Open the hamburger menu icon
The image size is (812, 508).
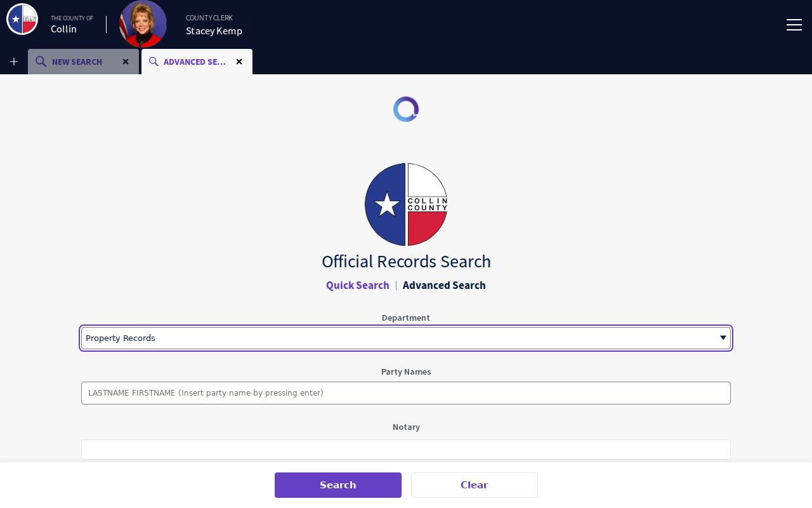pyautogui.click(x=794, y=25)
